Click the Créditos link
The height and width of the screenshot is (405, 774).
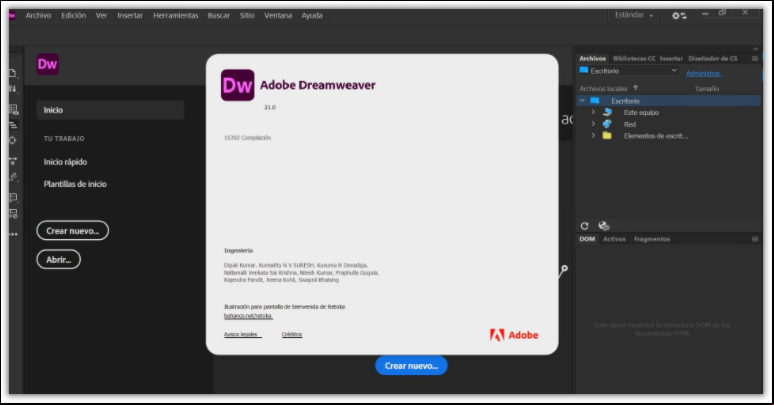pos(292,334)
